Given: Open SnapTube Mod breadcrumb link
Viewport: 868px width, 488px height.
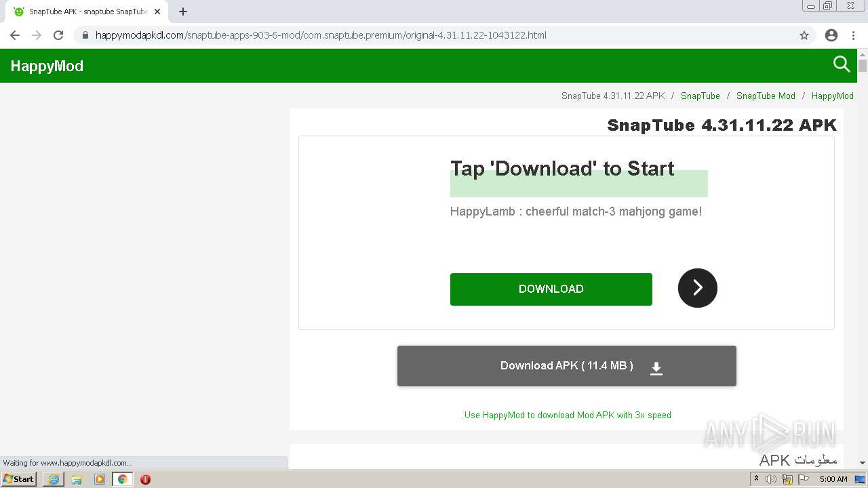Looking at the screenshot, I should pyautogui.click(x=766, y=96).
